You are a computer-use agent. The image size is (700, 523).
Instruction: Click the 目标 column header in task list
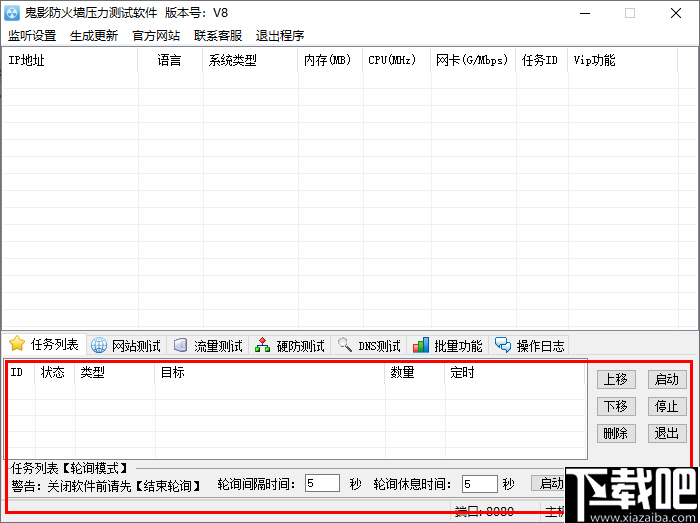pyautogui.click(x=270, y=373)
